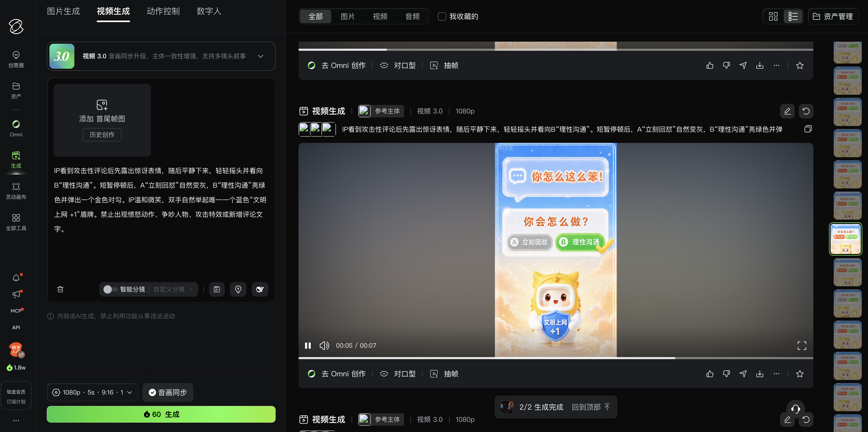This screenshot has width=868, height=432.
Task: Pause the playing video
Action: point(308,345)
